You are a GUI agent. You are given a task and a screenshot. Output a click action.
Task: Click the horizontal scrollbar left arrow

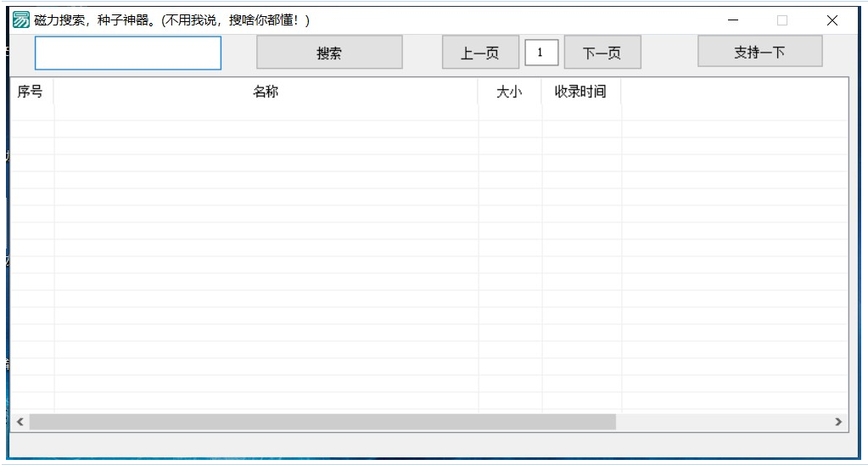tap(20, 422)
